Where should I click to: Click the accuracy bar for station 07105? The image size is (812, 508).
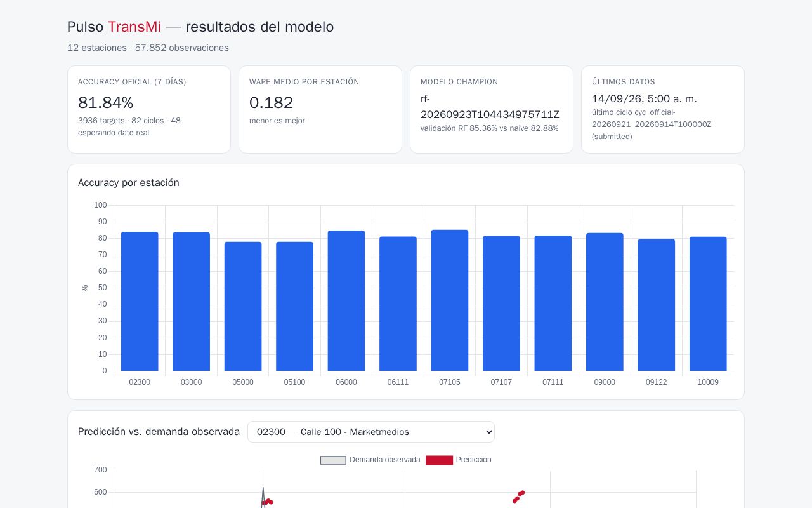tap(450, 300)
